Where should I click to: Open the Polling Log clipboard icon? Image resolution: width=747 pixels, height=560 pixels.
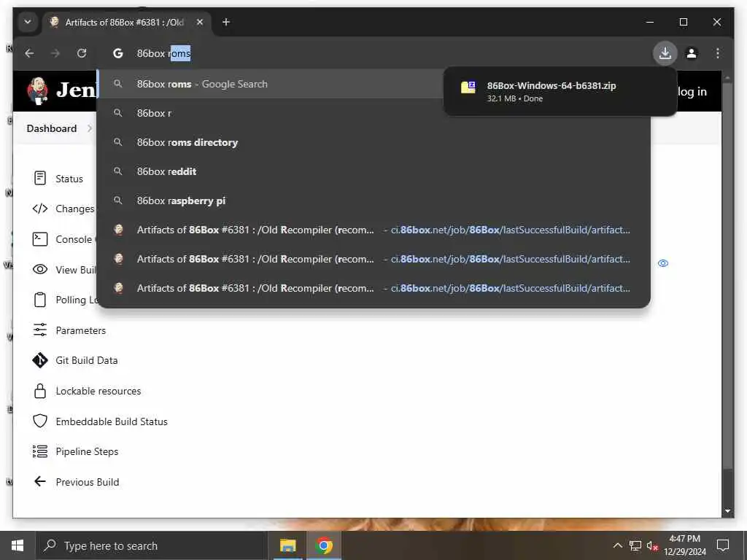40,300
